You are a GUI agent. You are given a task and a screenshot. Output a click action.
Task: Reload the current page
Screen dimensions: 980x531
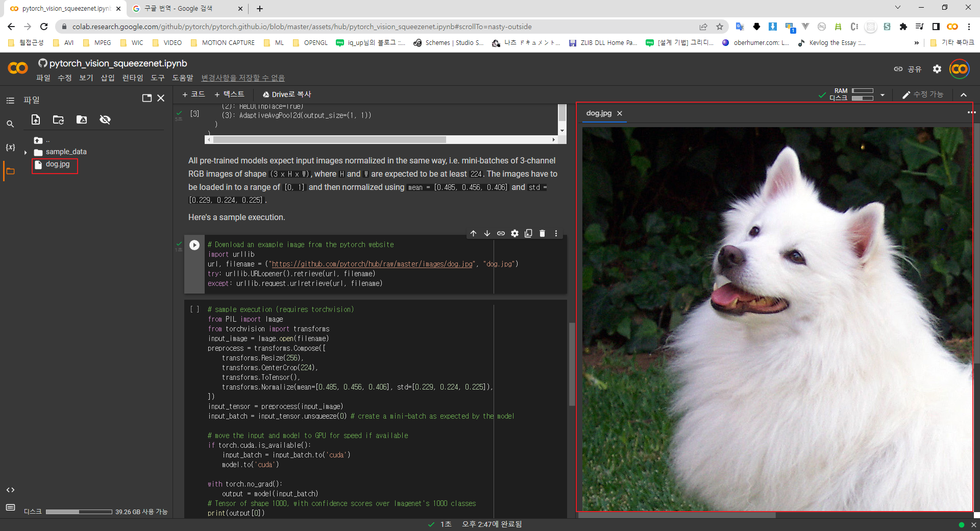44,27
